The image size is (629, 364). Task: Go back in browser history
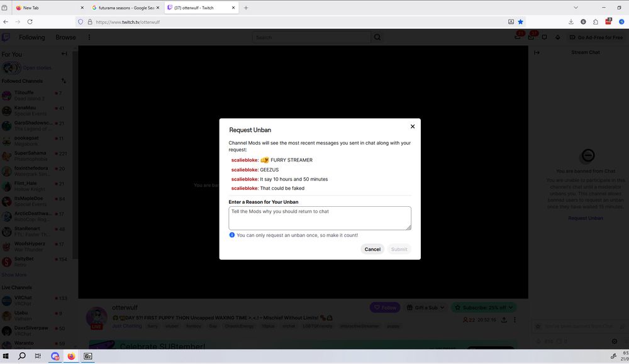6,21
